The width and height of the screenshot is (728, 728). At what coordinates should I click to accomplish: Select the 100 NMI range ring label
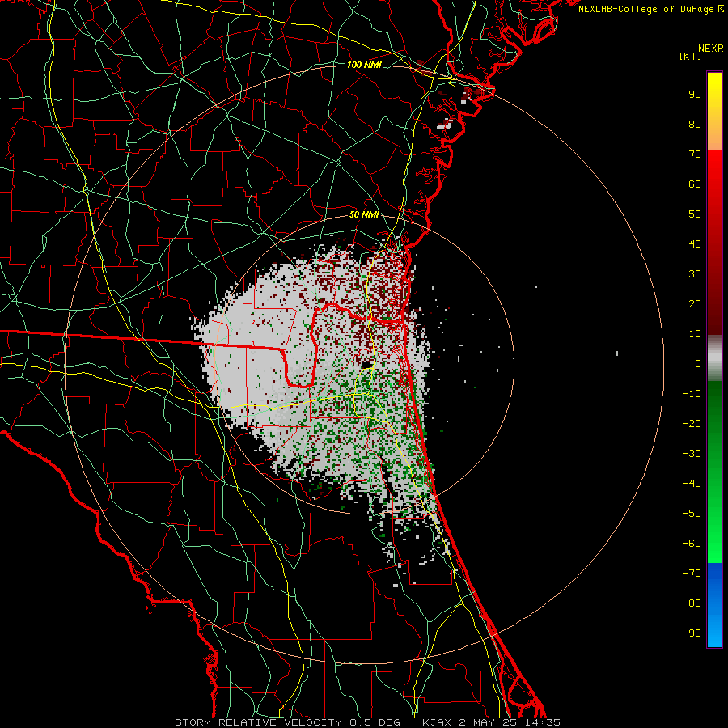(364, 65)
